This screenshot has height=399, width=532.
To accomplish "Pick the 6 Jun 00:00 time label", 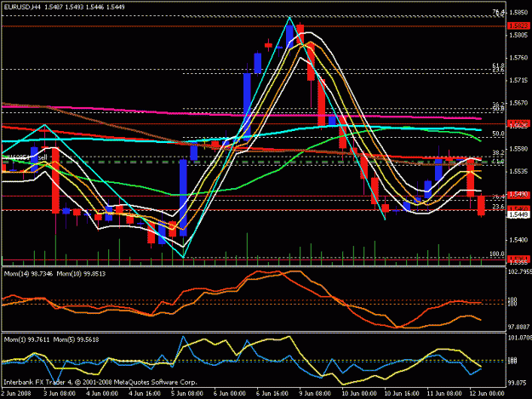I will tap(230, 394).
